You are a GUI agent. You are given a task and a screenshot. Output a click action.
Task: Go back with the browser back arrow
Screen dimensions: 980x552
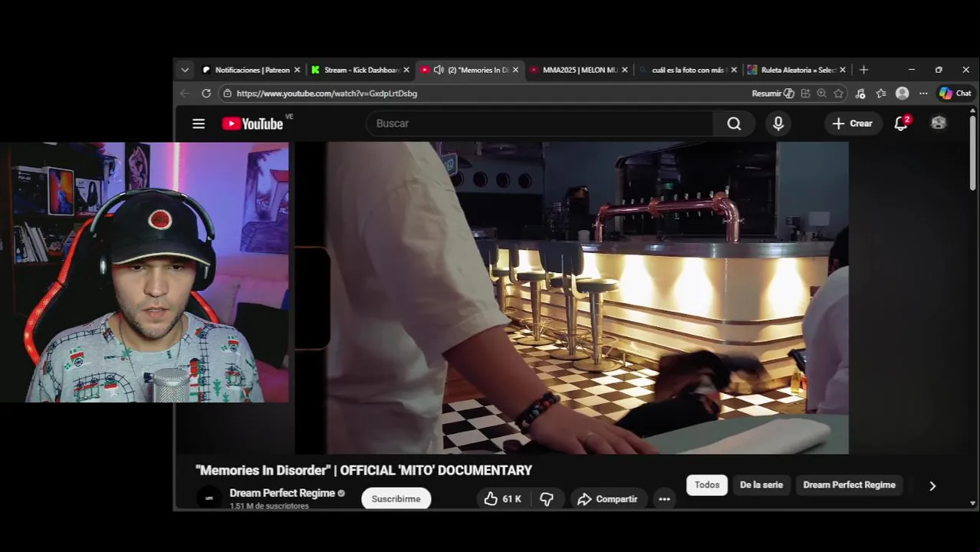(x=185, y=94)
